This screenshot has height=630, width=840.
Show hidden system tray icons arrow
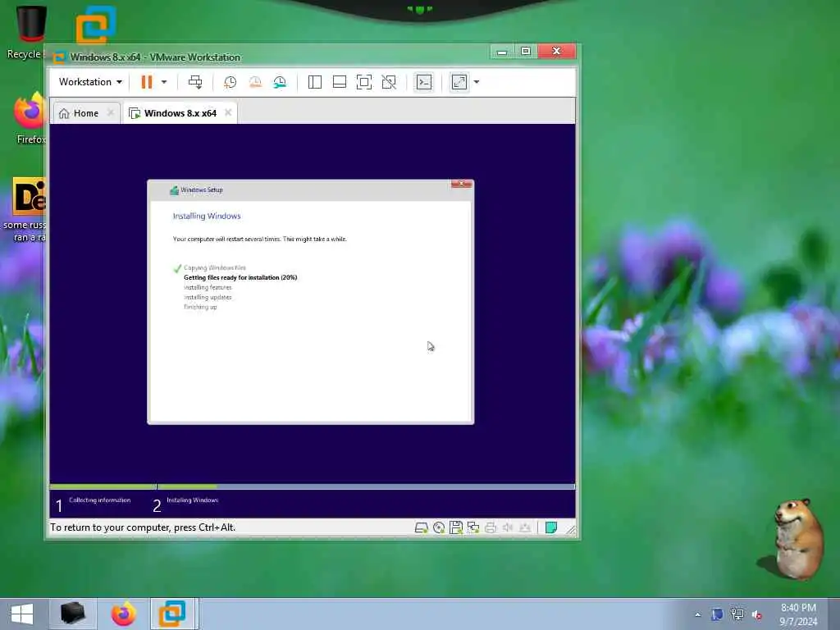697,614
